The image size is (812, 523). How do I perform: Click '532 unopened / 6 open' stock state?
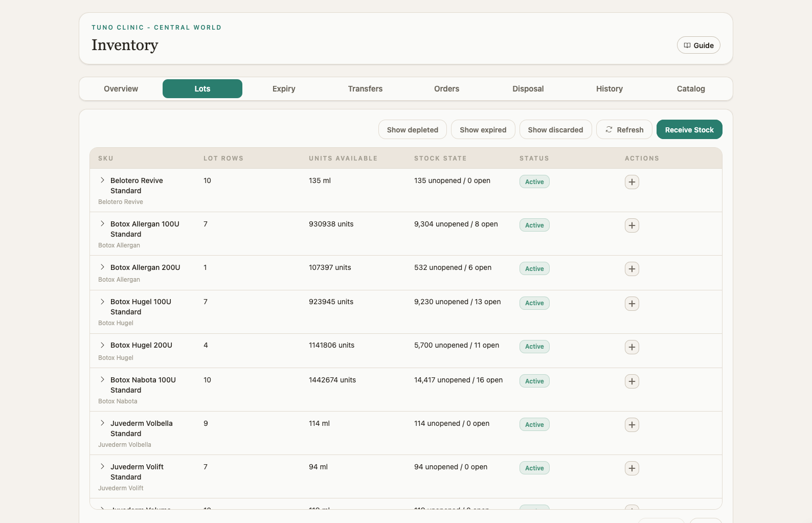coord(453,267)
